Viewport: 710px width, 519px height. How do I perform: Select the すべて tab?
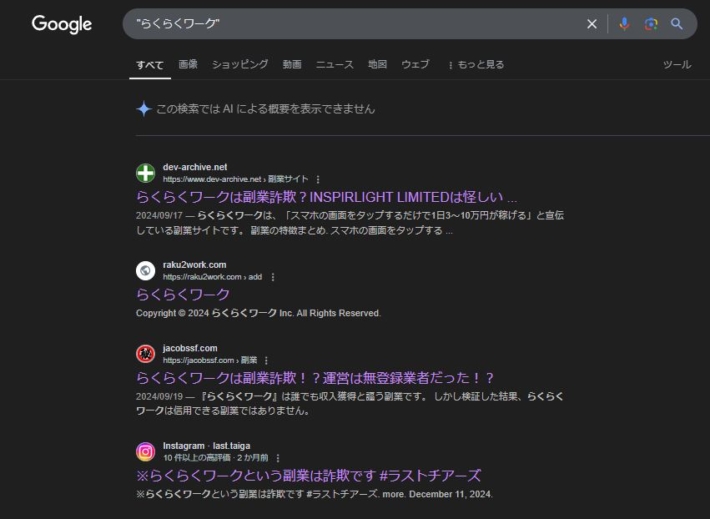point(150,65)
